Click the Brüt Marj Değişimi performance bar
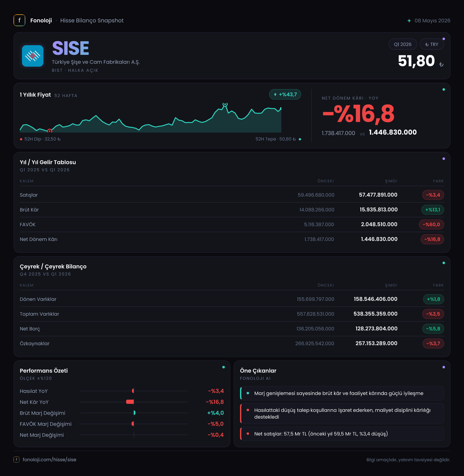Image resolution: width=464 pixels, height=476 pixels. (135, 413)
